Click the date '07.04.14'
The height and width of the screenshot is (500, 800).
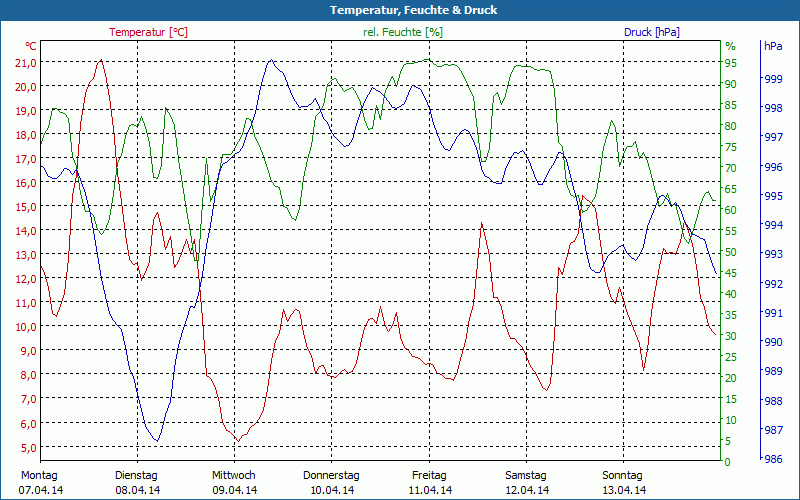pyautogui.click(x=41, y=490)
